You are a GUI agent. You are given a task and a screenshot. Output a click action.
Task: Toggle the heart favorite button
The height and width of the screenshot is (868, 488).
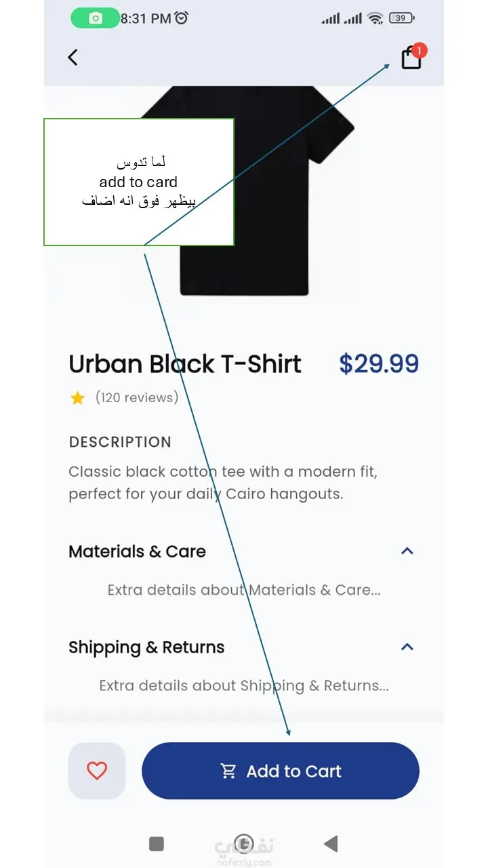coord(97,770)
